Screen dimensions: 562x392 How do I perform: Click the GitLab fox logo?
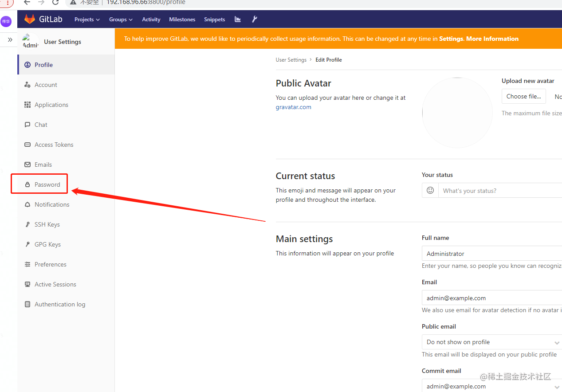pyautogui.click(x=29, y=19)
